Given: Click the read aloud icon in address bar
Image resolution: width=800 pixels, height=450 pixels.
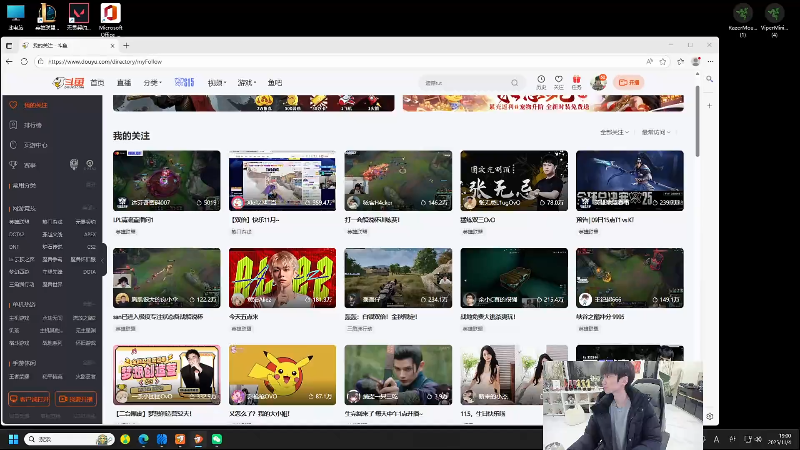Looking at the screenshot, I should [x=649, y=62].
